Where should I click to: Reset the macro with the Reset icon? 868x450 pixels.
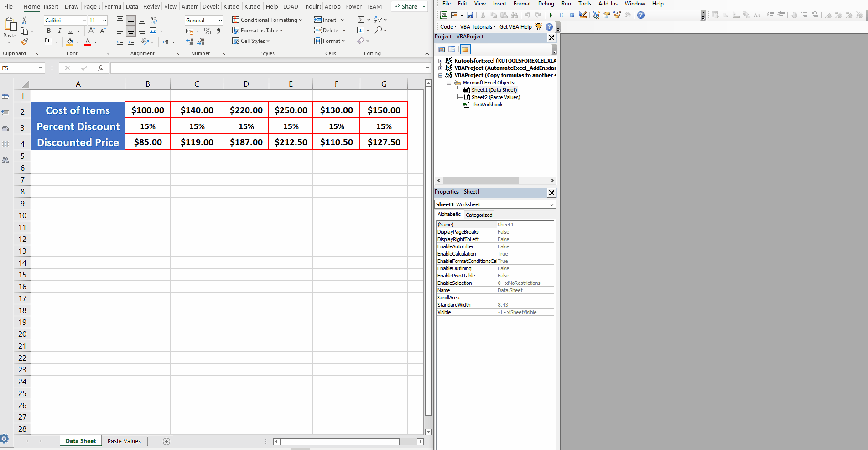click(x=572, y=15)
